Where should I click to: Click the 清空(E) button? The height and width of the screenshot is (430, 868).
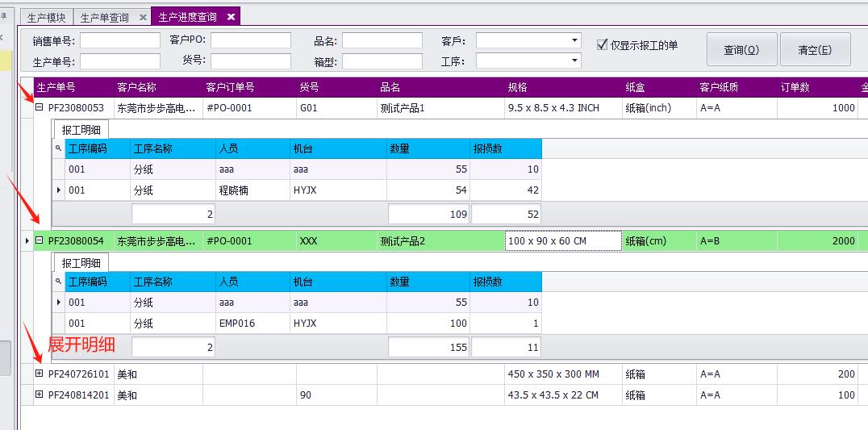pos(815,49)
